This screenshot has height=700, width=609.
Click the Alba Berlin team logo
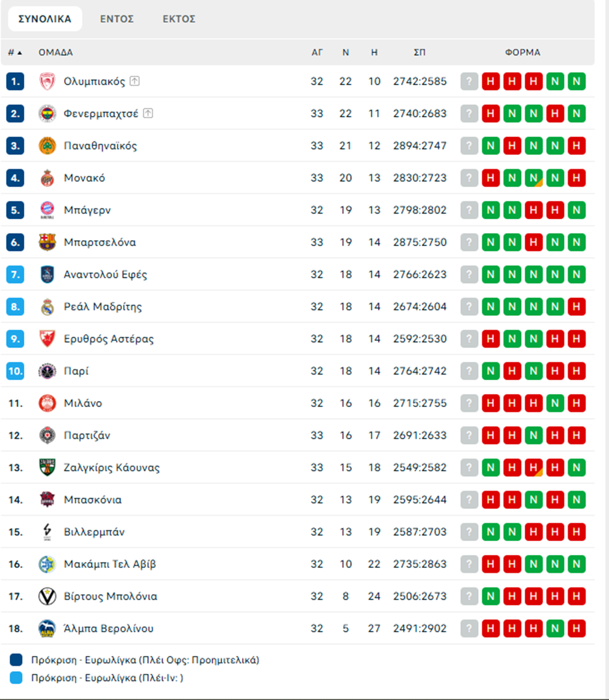pyautogui.click(x=47, y=628)
